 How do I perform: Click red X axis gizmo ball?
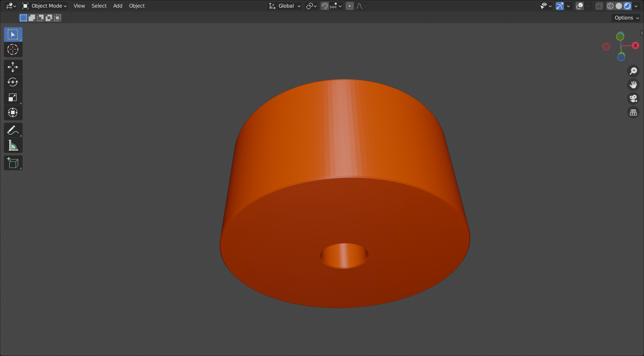coord(635,45)
